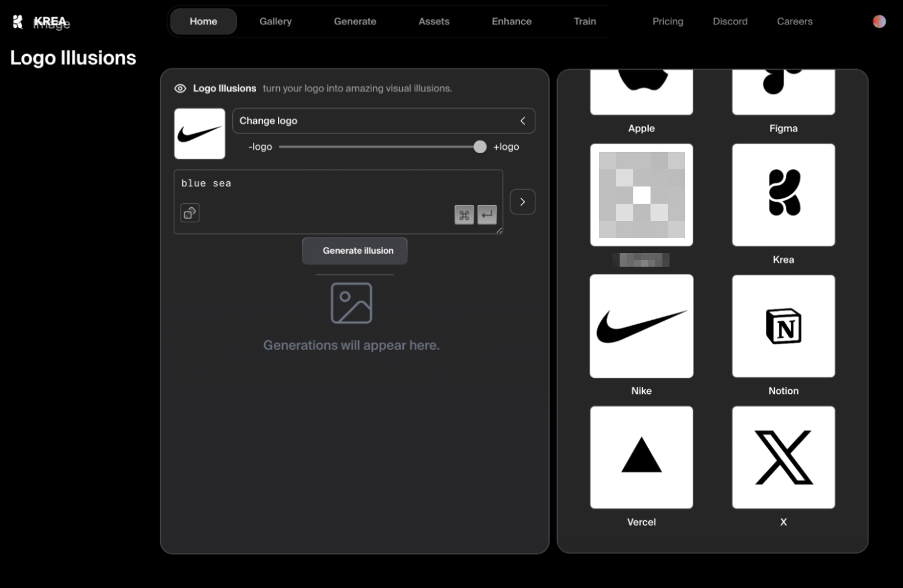Open the Home tab
This screenshot has width=903, height=588.
tap(203, 21)
